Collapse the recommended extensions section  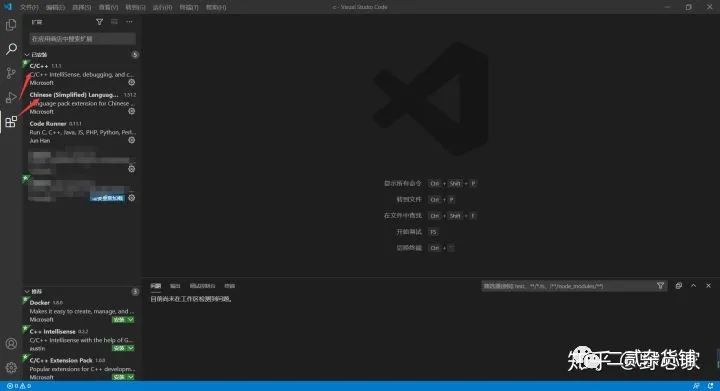(x=27, y=291)
